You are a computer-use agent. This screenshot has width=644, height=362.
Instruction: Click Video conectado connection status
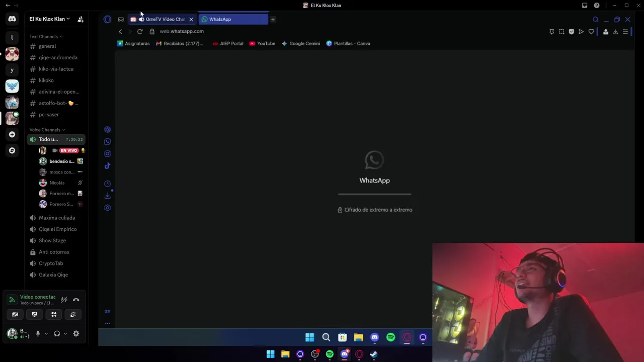pyautogui.click(x=37, y=297)
